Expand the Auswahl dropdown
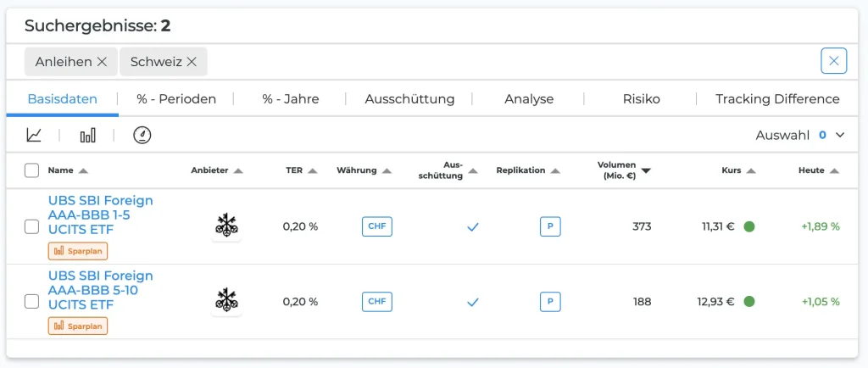 click(840, 135)
